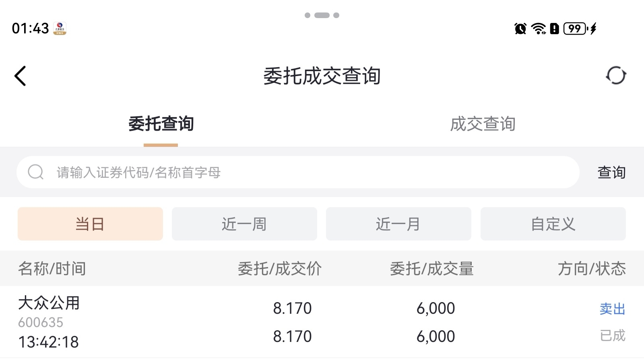Tap the page indicator dots at the top
644x360 pixels.
pos(322,15)
